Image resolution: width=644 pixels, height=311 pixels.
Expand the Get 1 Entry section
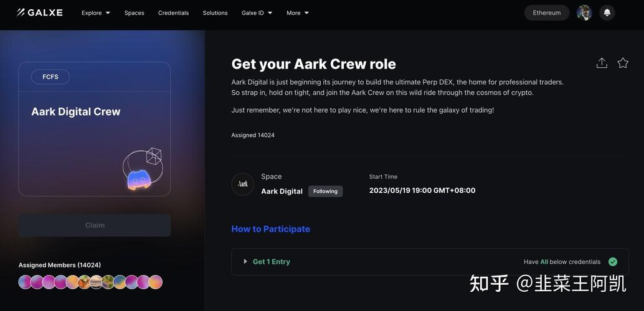pyautogui.click(x=430, y=262)
